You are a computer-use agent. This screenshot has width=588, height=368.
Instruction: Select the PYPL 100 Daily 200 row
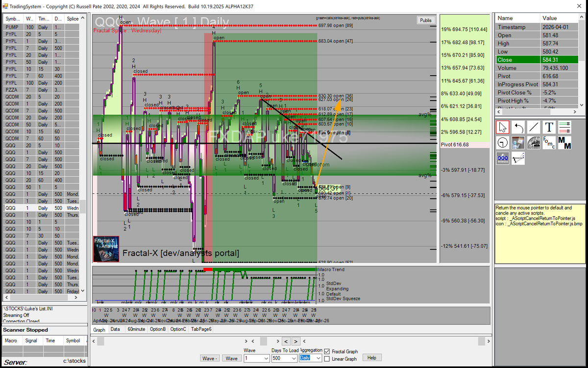click(x=42, y=83)
